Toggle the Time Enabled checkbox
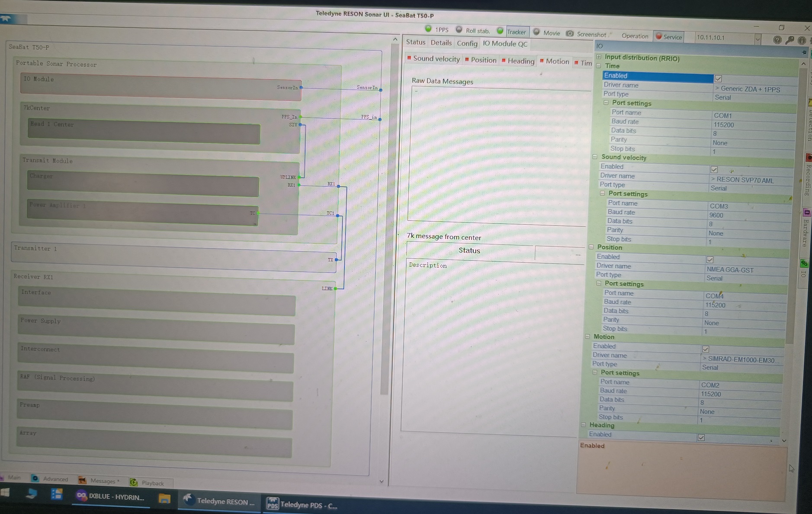The width and height of the screenshot is (812, 514). coord(718,79)
